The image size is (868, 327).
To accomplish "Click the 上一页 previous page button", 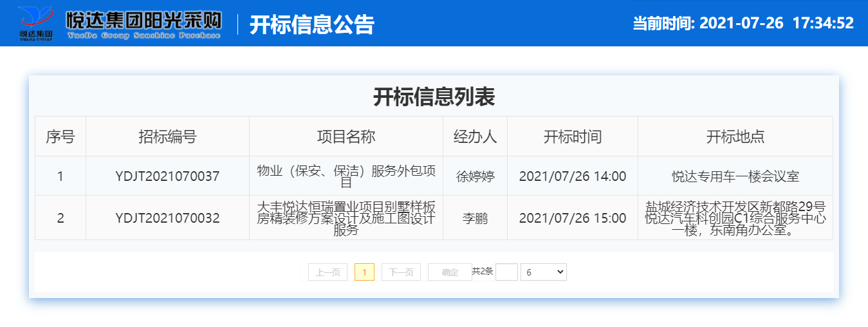I will [328, 272].
